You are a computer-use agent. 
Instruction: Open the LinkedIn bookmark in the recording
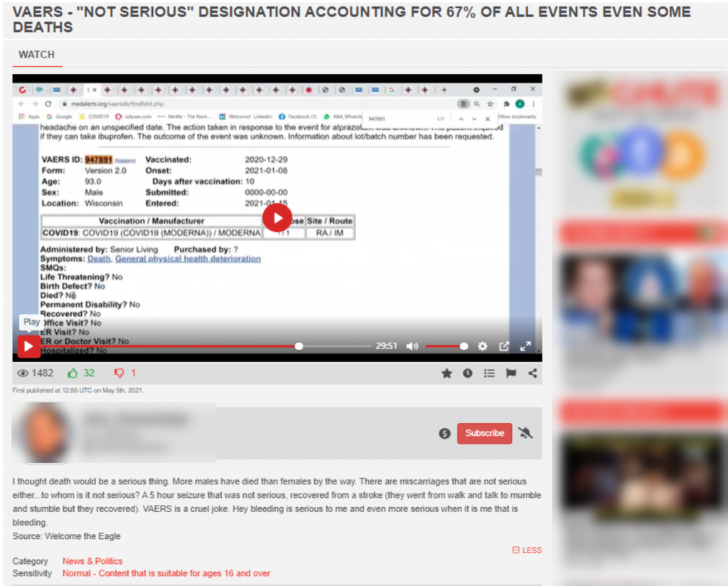pyautogui.click(x=245, y=117)
